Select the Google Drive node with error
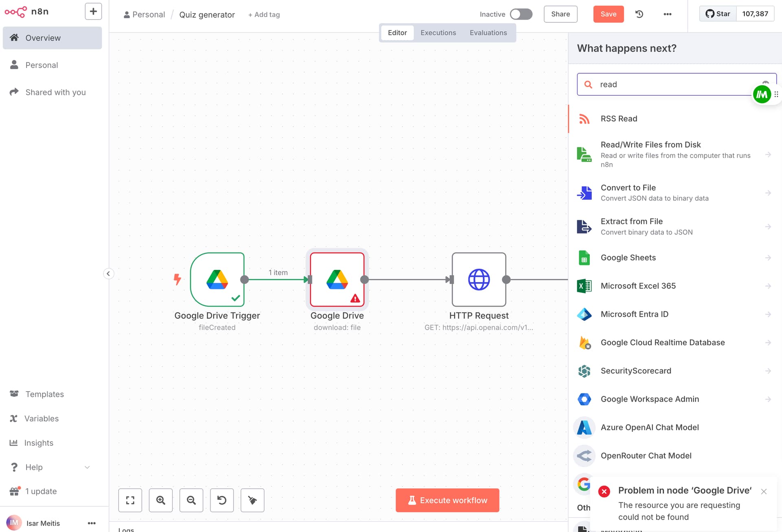This screenshot has width=782, height=532. tap(337, 280)
